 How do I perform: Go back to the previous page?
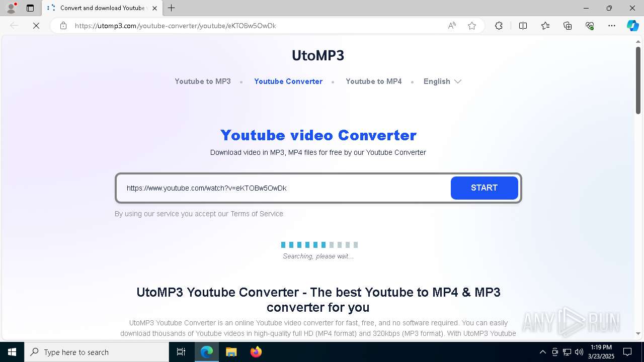click(14, 26)
